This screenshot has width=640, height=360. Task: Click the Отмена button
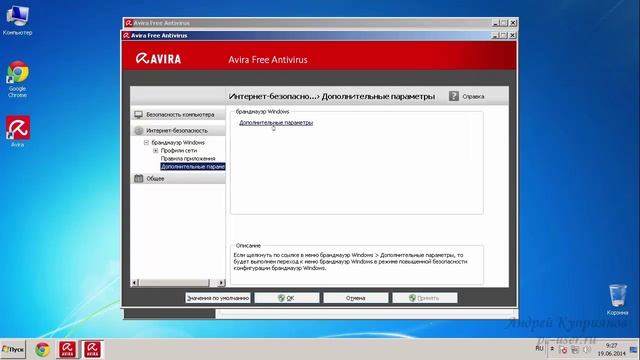click(356, 298)
